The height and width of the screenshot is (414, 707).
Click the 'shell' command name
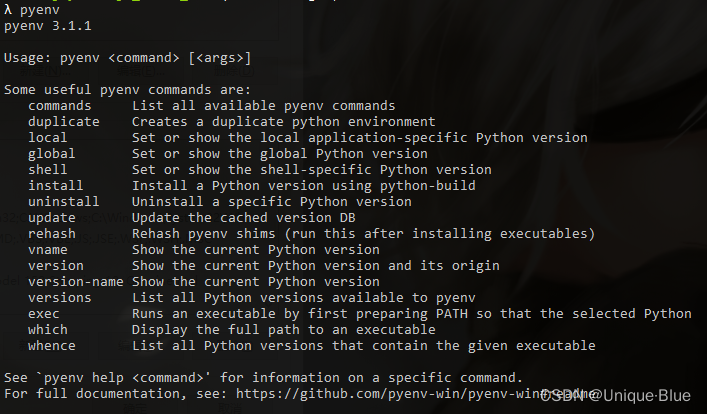48,170
